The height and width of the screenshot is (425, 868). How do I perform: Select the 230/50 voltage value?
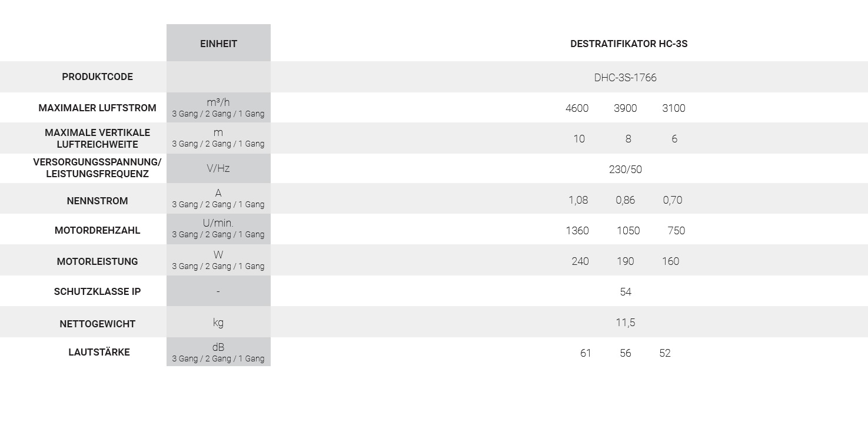pyautogui.click(x=625, y=170)
